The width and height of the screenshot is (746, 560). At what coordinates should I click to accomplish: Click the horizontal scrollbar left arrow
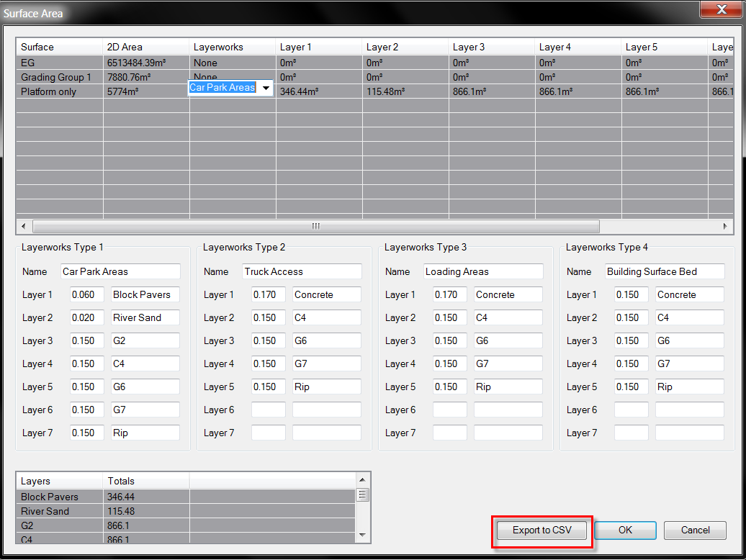point(24,226)
